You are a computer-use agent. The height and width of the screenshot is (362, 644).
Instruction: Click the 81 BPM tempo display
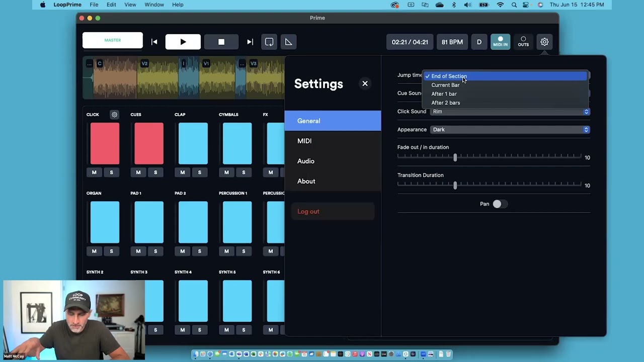452,42
